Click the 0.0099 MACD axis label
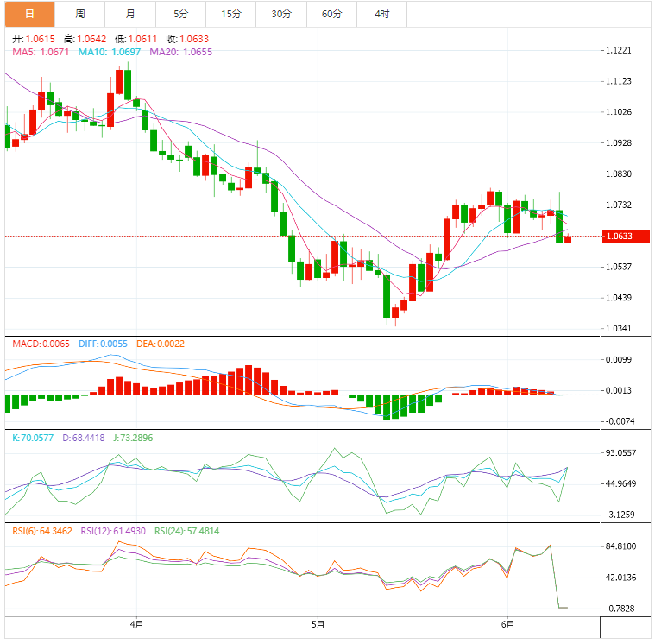 click(619, 359)
